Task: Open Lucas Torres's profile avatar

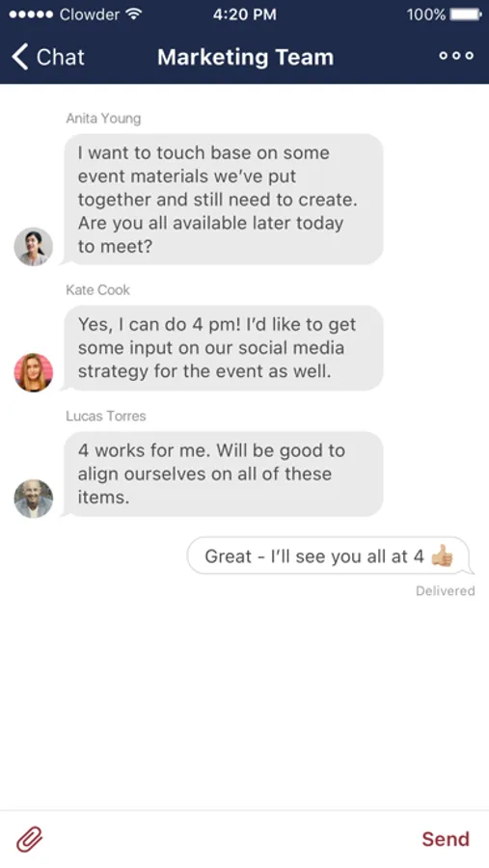Action: [x=33, y=499]
